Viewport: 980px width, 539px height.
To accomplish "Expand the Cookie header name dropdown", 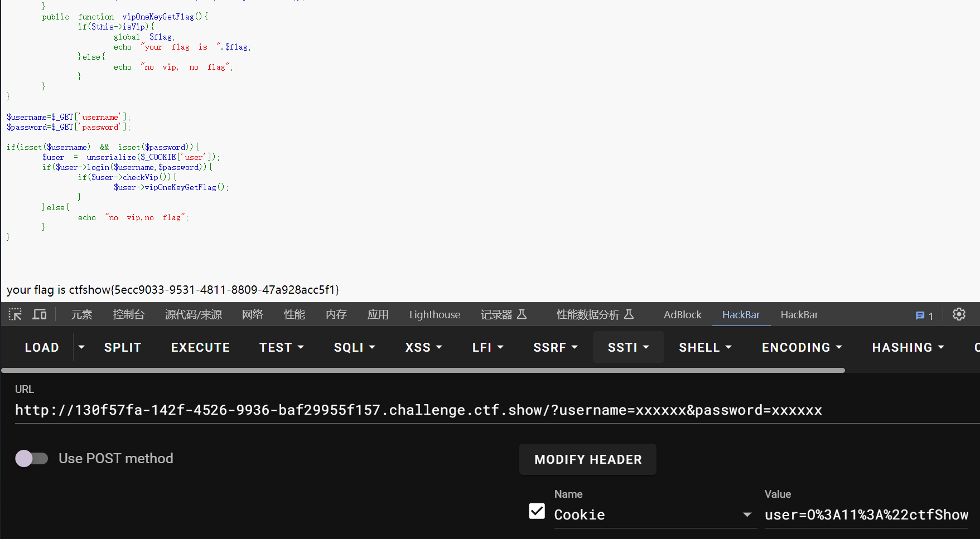I will 747,514.
